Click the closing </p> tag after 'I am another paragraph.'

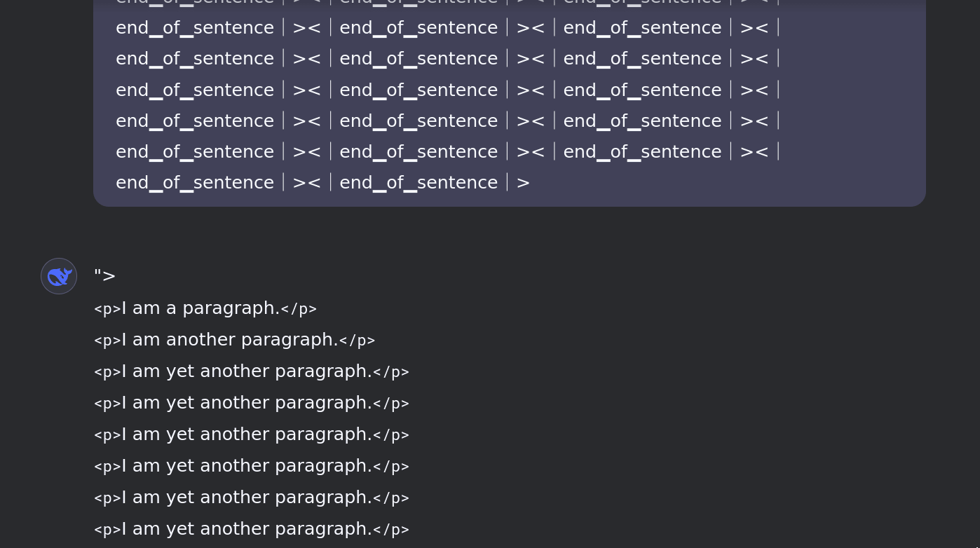point(357,341)
